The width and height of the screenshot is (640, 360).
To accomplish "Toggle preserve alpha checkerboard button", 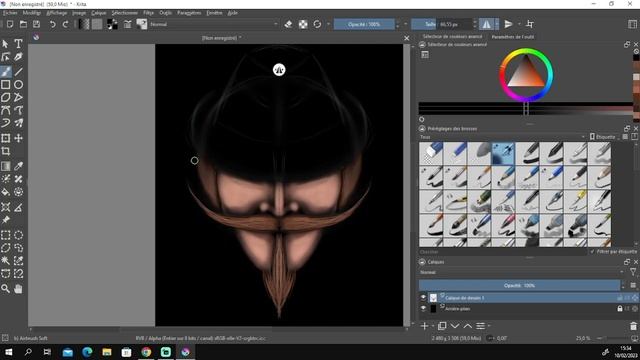I will tap(303, 24).
